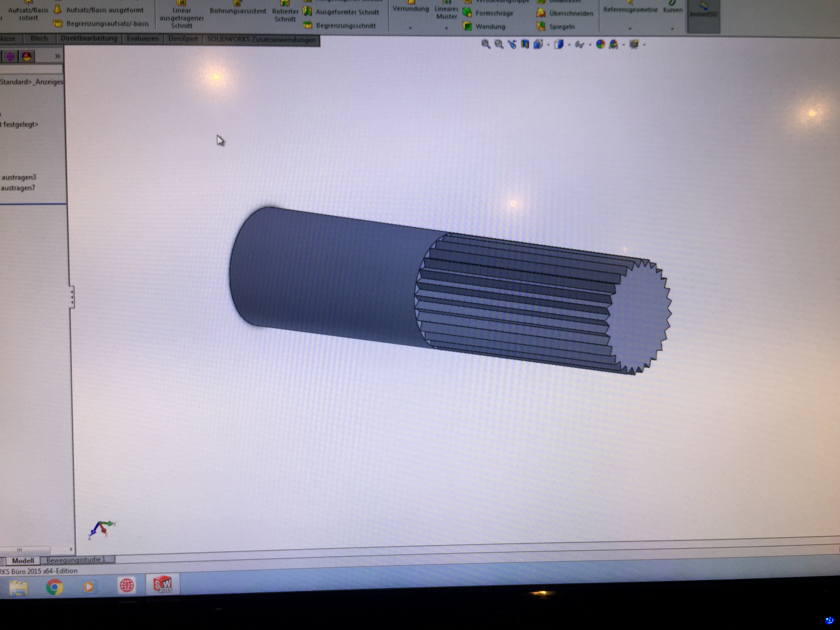Image resolution: width=840 pixels, height=630 pixels.
Task: Select Wandung shell tool
Action: 484,27
